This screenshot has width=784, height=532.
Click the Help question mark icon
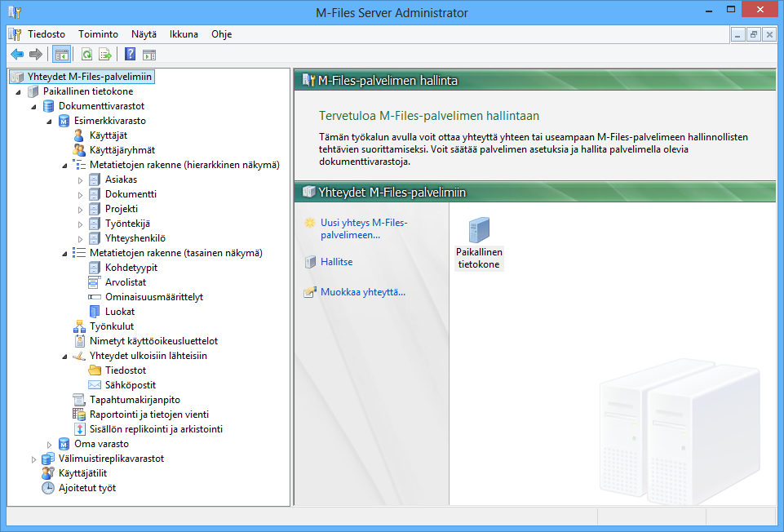[130, 54]
